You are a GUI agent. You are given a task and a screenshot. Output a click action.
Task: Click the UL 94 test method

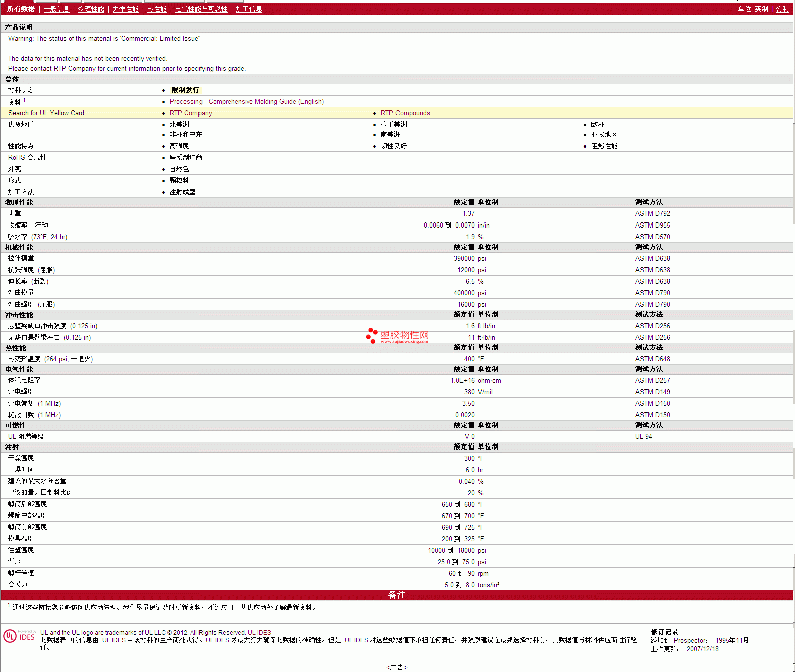pyautogui.click(x=643, y=436)
